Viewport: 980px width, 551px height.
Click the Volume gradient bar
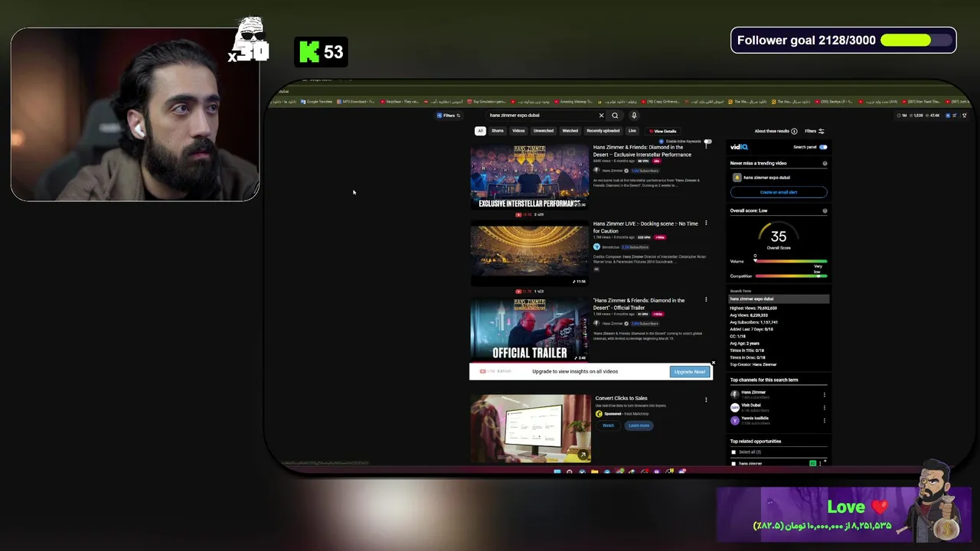coord(791,261)
